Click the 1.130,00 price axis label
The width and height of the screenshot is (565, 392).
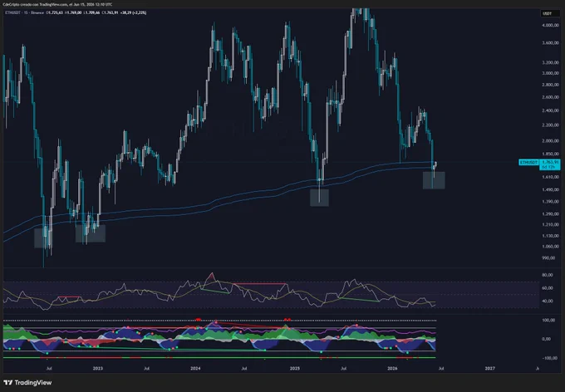pos(550,236)
